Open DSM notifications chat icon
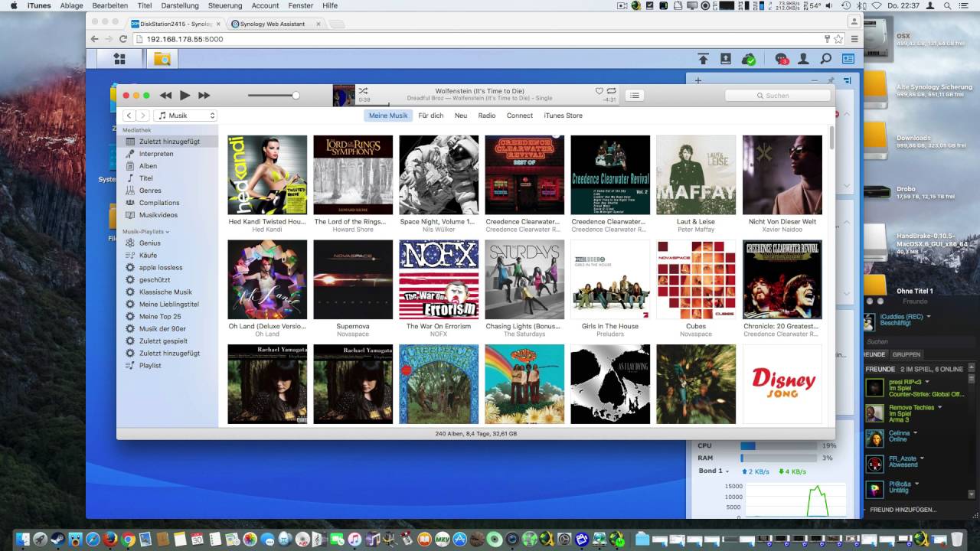Image resolution: width=980 pixels, height=551 pixels. (782, 59)
